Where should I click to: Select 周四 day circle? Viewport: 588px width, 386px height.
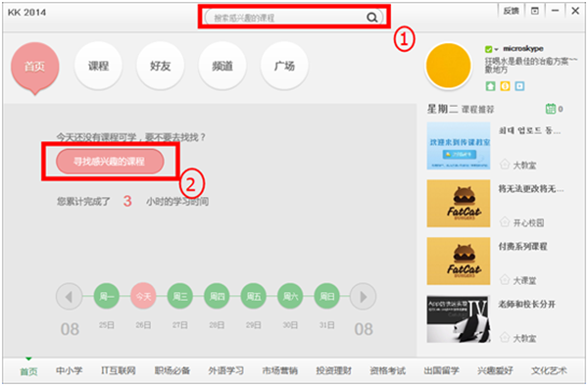[217, 297]
